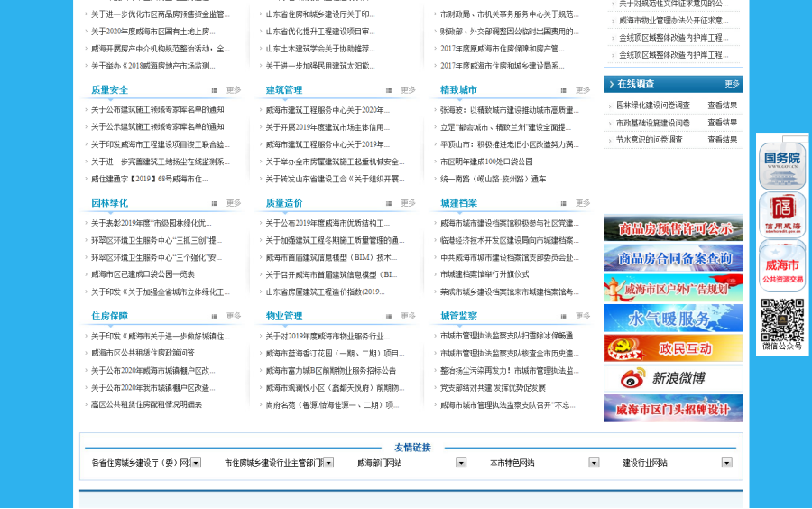812x509 pixels.
Task: Expand the 建设行业网站 dropdown
Action: click(x=726, y=462)
